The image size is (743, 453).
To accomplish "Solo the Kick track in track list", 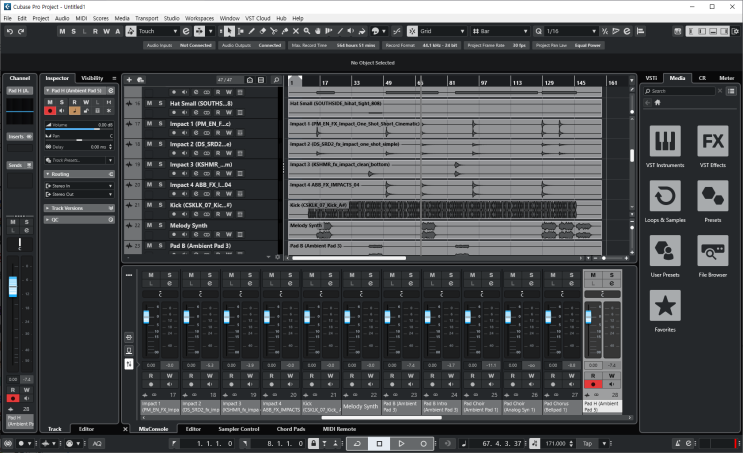I will tap(161, 205).
